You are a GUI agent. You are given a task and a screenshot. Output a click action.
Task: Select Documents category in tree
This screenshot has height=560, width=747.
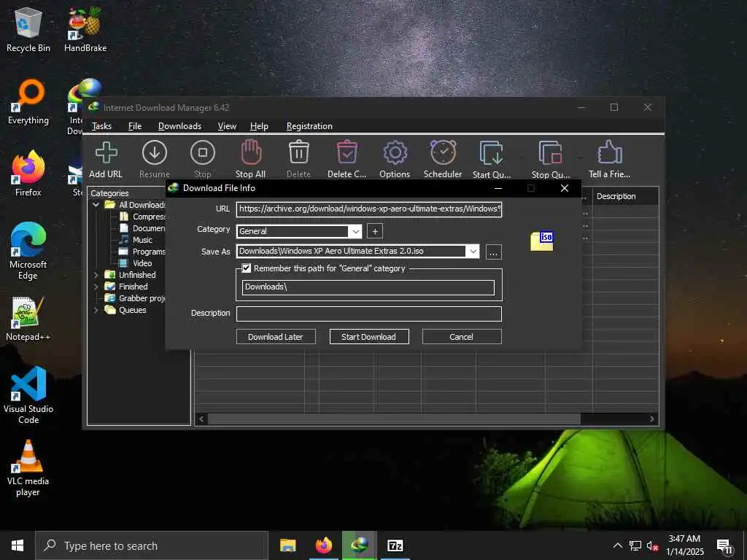[142, 228]
